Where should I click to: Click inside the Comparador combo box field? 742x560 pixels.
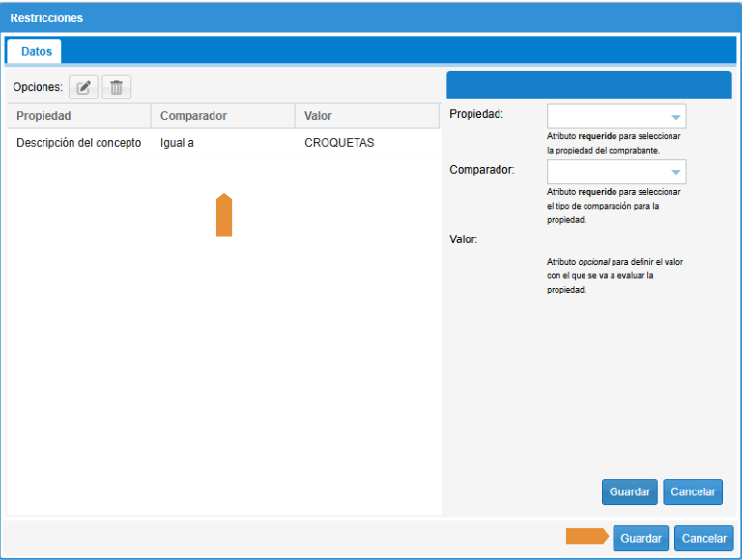click(x=607, y=173)
